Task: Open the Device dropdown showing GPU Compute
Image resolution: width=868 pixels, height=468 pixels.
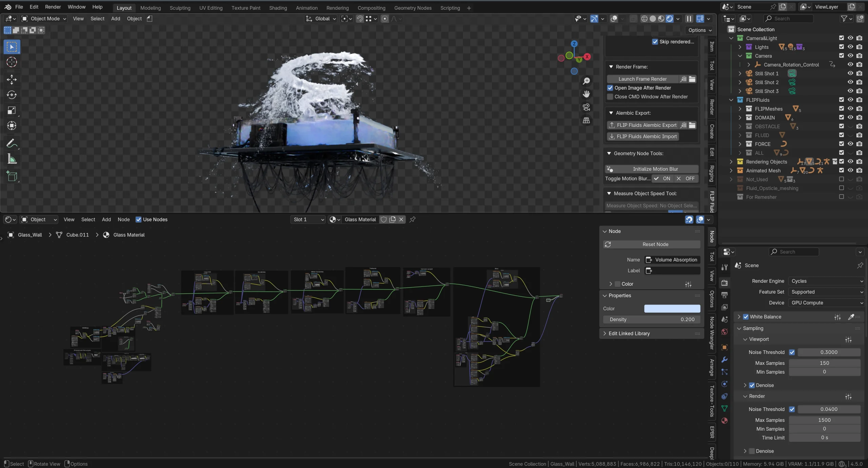Action: pos(826,303)
